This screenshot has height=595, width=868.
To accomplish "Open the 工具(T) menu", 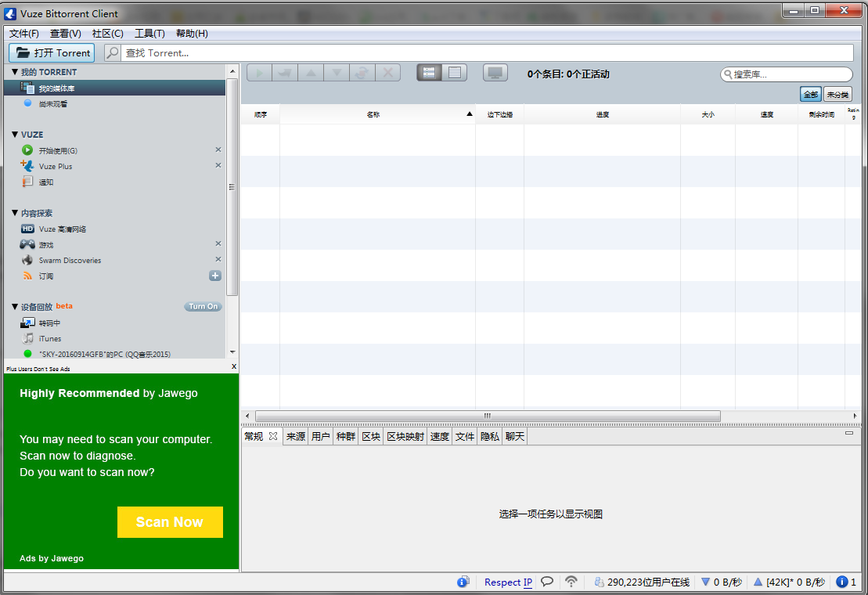I will click(x=149, y=34).
